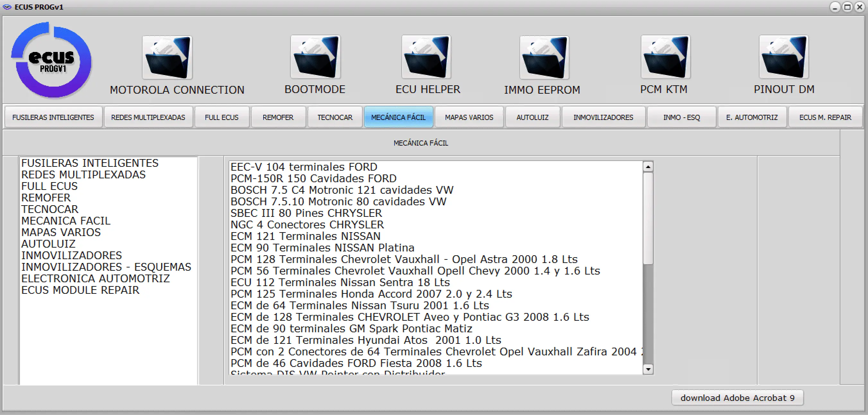
Task: Switch to ECUS M. REPAIR tab
Action: pos(825,117)
